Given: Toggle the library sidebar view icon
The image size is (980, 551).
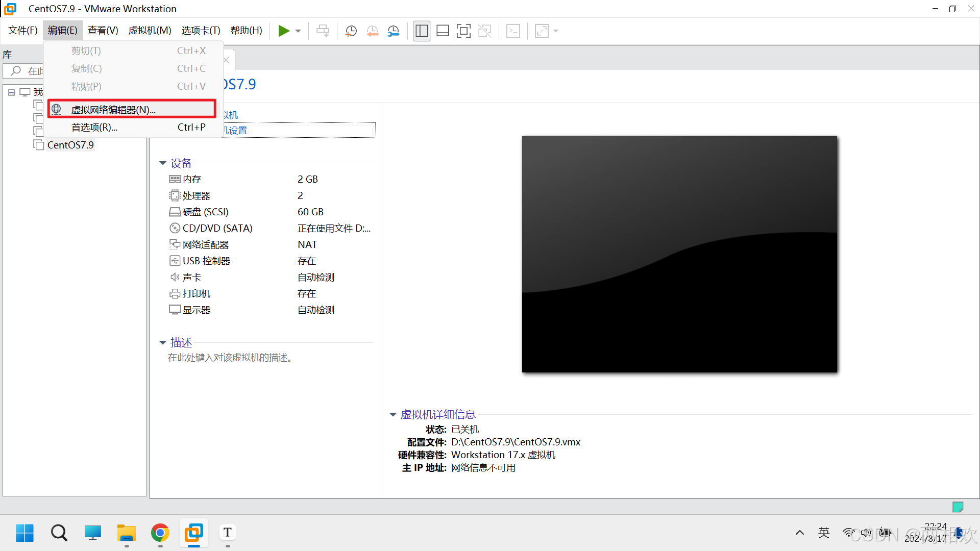Looking at the screenshot, I should tap(422, 31).
